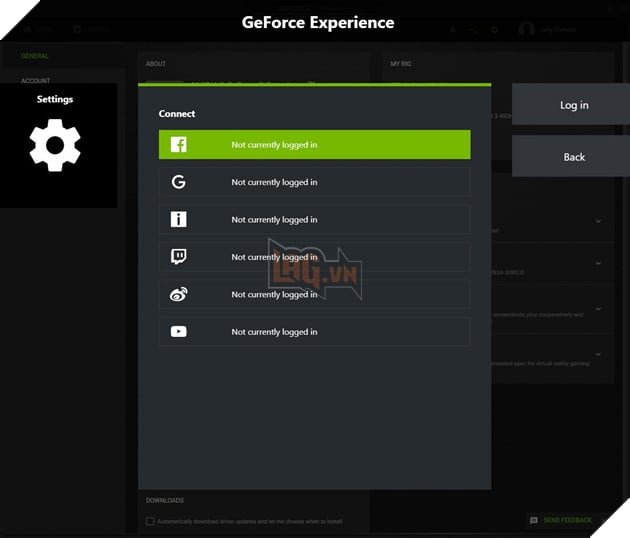The height and width of the screenshot is (538, 630).
Task: Open the YouTube Not currently logged in row
Action: [x=315, y=331]
